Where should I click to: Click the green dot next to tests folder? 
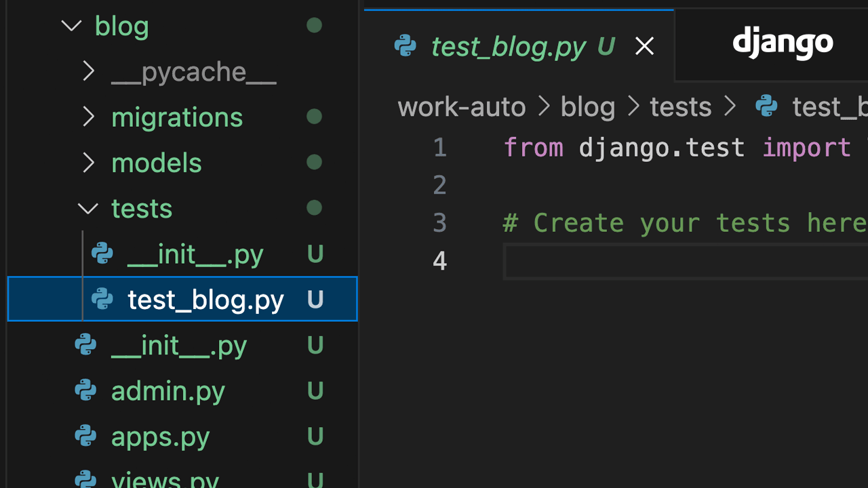point(314,208)
